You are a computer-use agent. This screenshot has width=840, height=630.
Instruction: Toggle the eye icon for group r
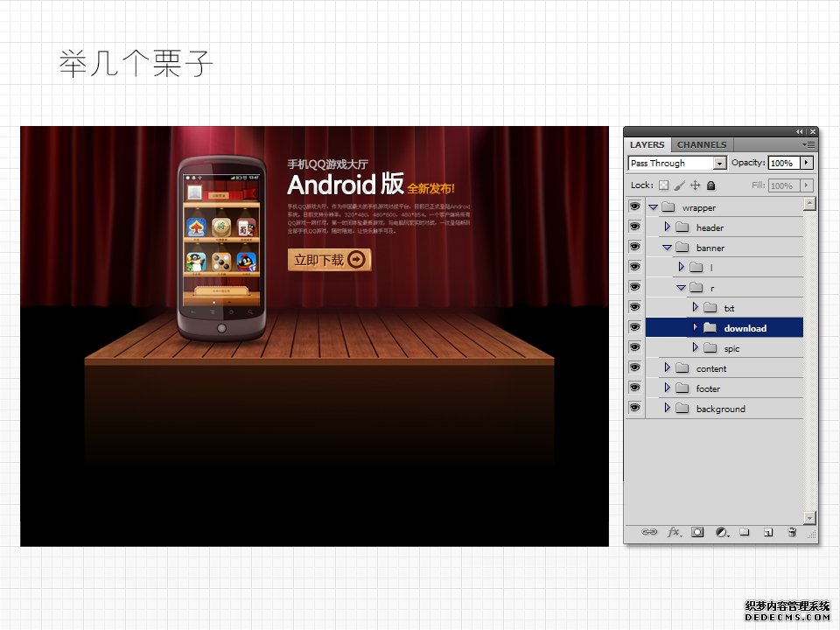tap(635, 287)
